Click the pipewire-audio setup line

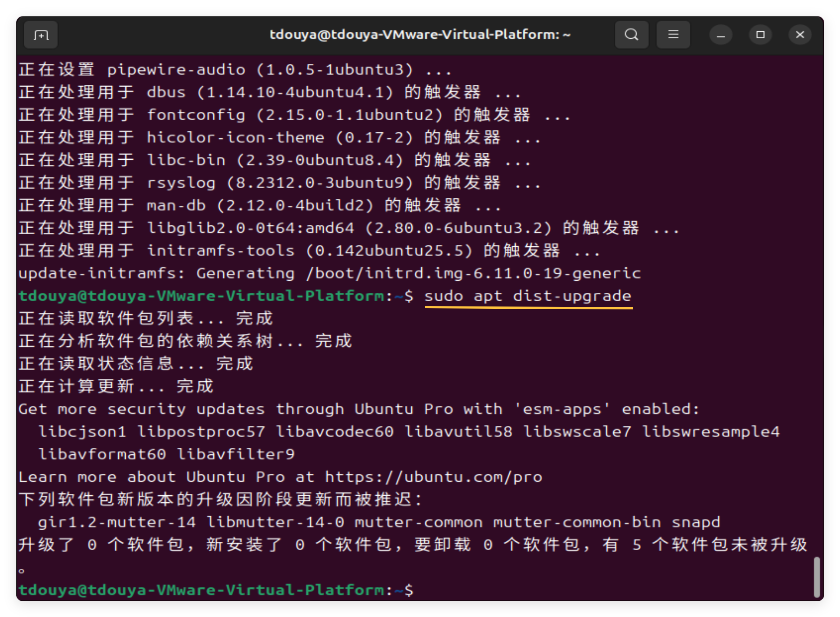pos(236,70)
